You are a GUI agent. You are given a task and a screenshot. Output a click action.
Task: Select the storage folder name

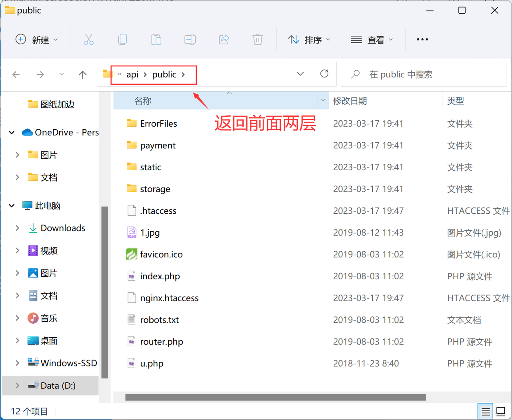[x=155, y=189]
